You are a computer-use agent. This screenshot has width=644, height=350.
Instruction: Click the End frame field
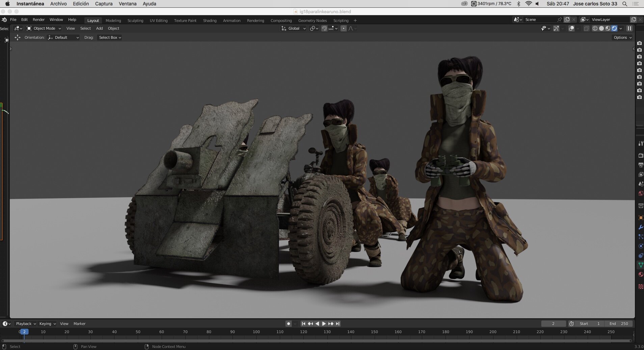pos(619,324)
